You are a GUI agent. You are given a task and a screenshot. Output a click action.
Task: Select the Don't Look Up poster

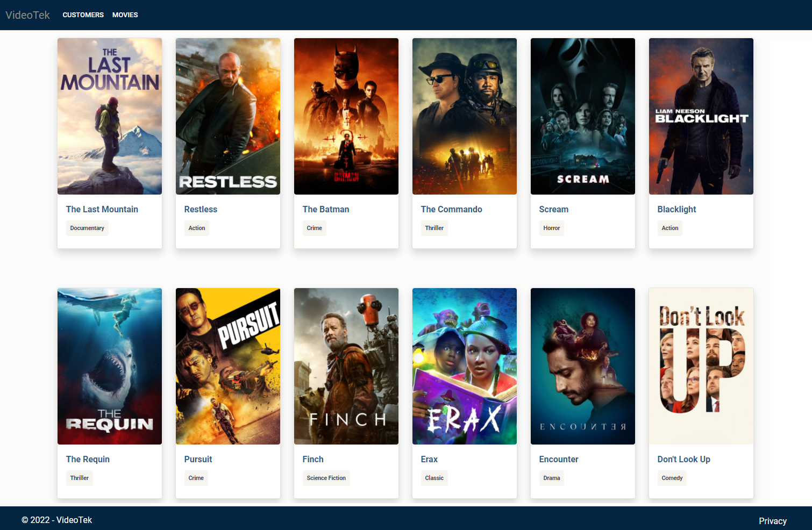point(701,366)
